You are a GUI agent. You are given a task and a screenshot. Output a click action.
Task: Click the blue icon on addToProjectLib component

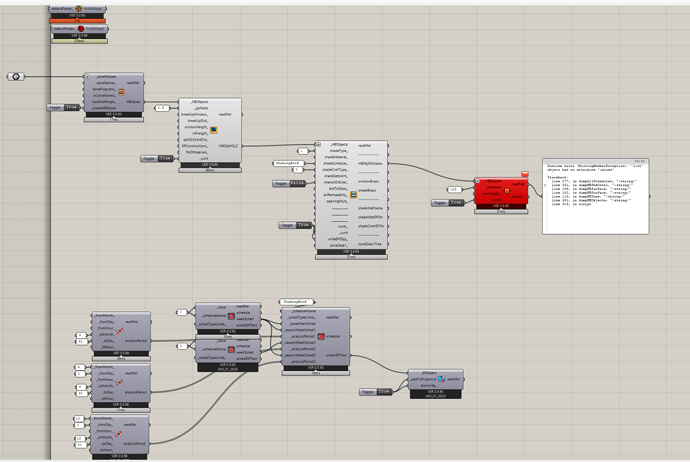pos(441,379)
